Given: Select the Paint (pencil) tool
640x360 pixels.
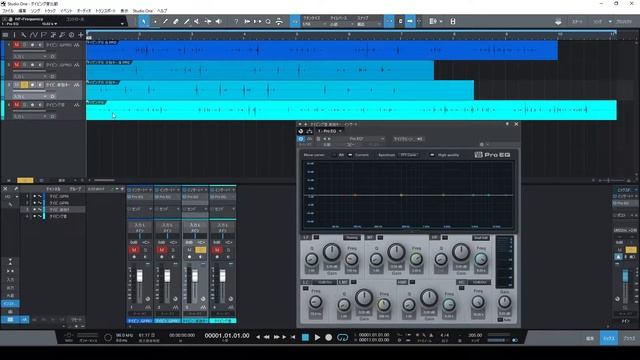Looking at the screenshot, I should (x=187, y=21).
